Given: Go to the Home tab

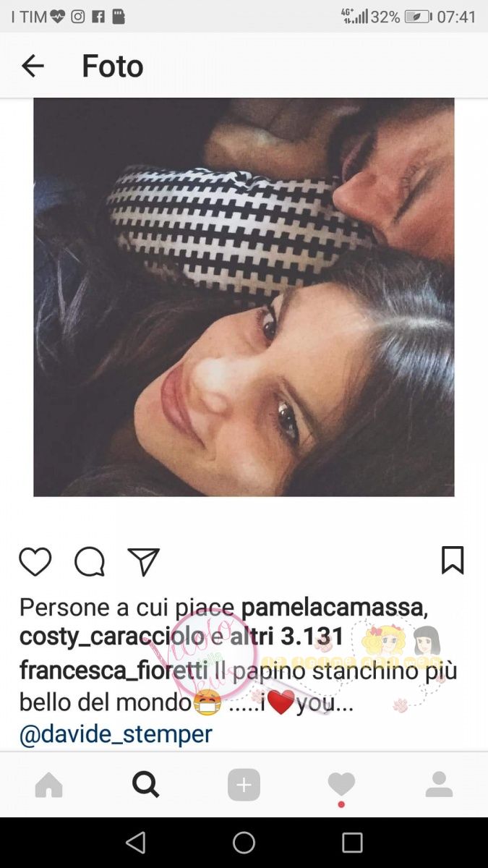Looking at the screenshot, I should [49, 785].
